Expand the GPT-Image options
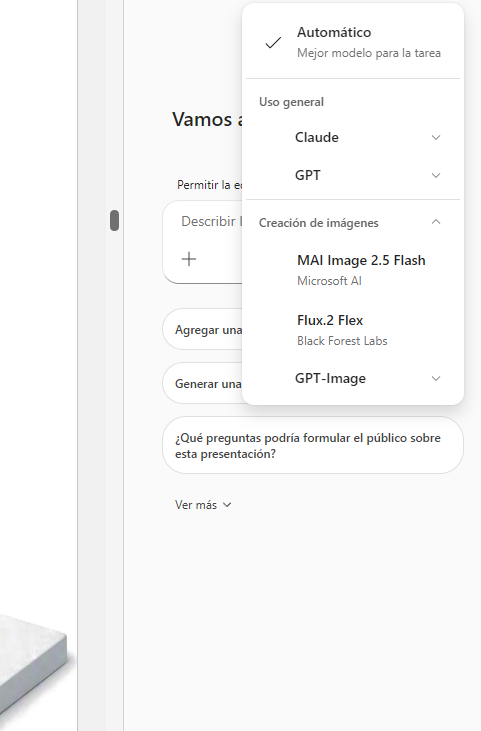The width and height of the screenshot is (481, 731). [x=353, y=379]
